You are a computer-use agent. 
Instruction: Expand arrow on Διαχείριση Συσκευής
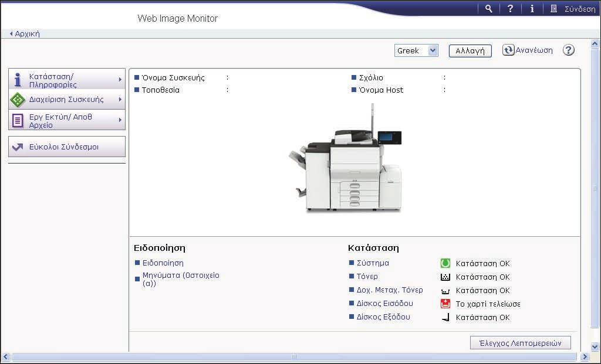tap(120, 100)
